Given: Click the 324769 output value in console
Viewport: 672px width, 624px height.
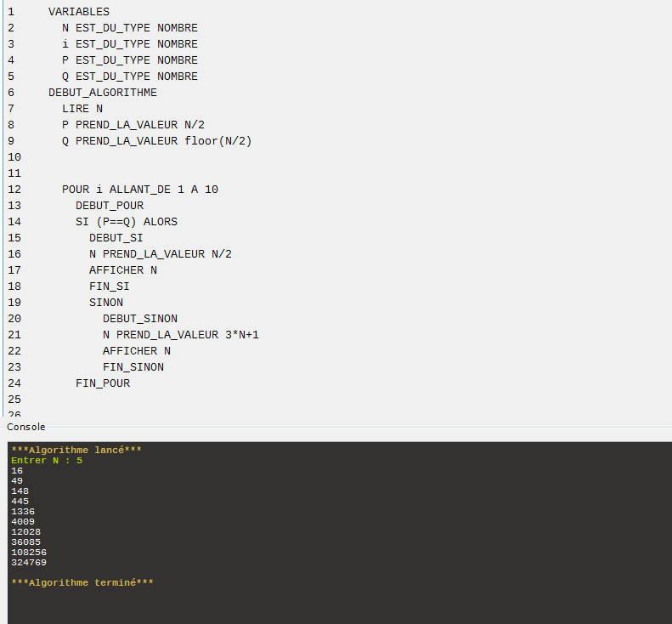Looking at the screenshot, I should click(x=28, y=563).
